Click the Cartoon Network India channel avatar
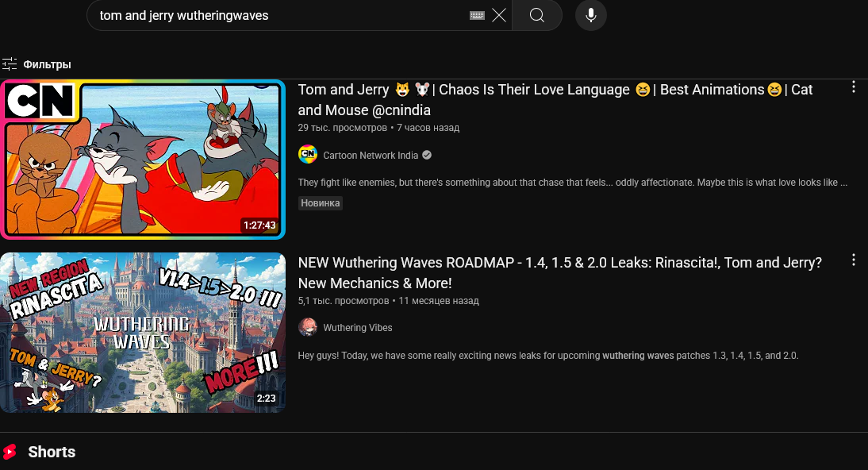868x470 pixels. click(x=308, y=155)
